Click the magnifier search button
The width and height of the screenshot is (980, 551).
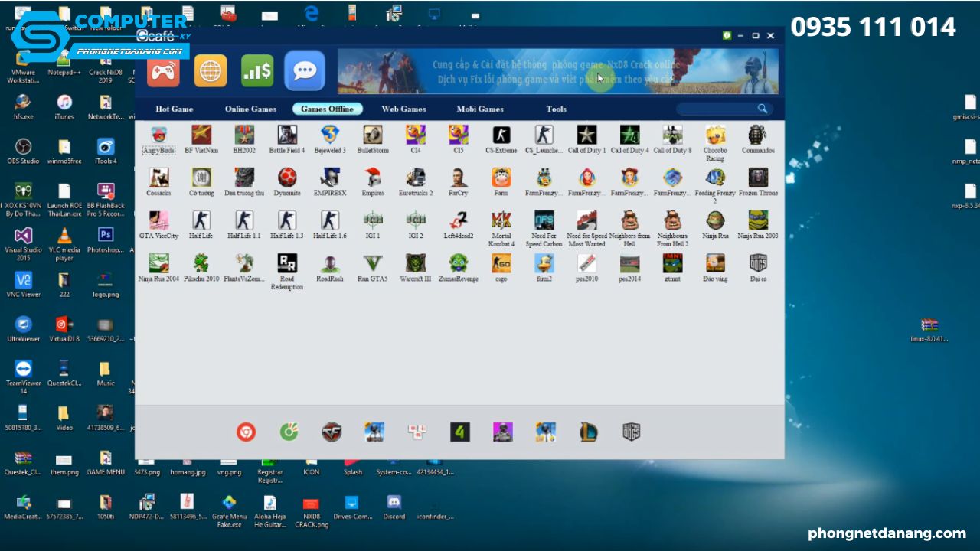tap(763, 109)
